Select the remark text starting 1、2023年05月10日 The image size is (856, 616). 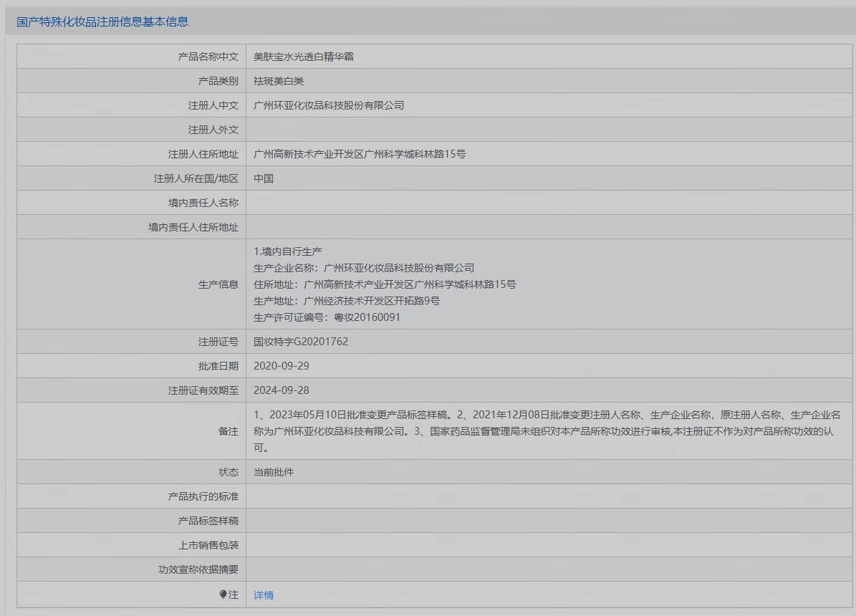[547, 431]
